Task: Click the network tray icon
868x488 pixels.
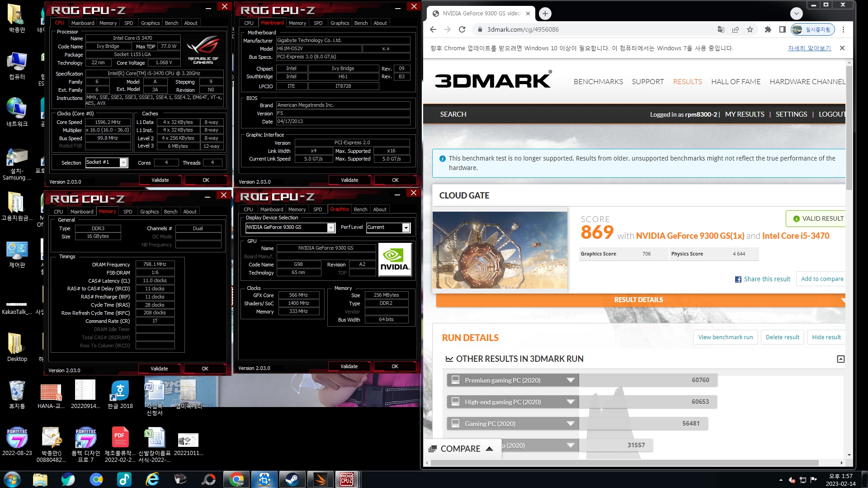Action: pos(803,480)
